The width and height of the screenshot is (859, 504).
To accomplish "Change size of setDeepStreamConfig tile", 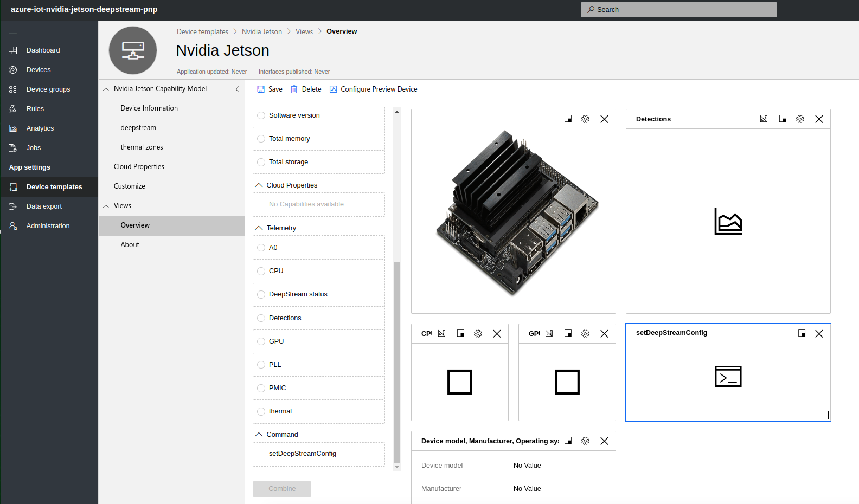I will tap(802, 333).
